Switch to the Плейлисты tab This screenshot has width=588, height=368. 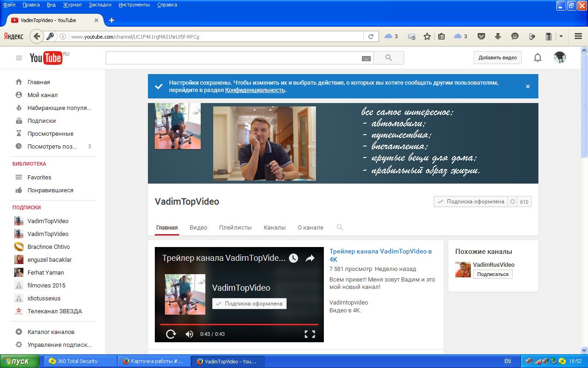point(235,227)
